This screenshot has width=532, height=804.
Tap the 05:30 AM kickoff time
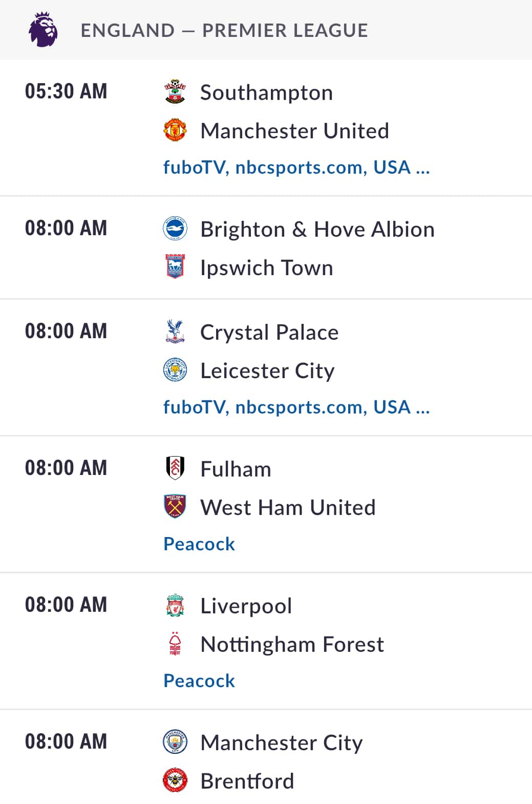tap(66, 91)
